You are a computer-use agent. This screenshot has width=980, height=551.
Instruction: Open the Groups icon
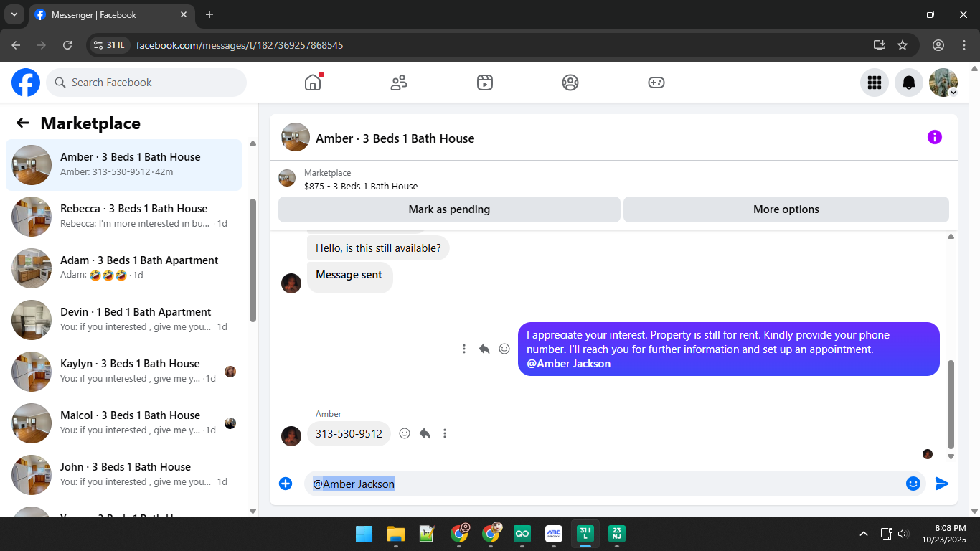[x=570, y=83]
